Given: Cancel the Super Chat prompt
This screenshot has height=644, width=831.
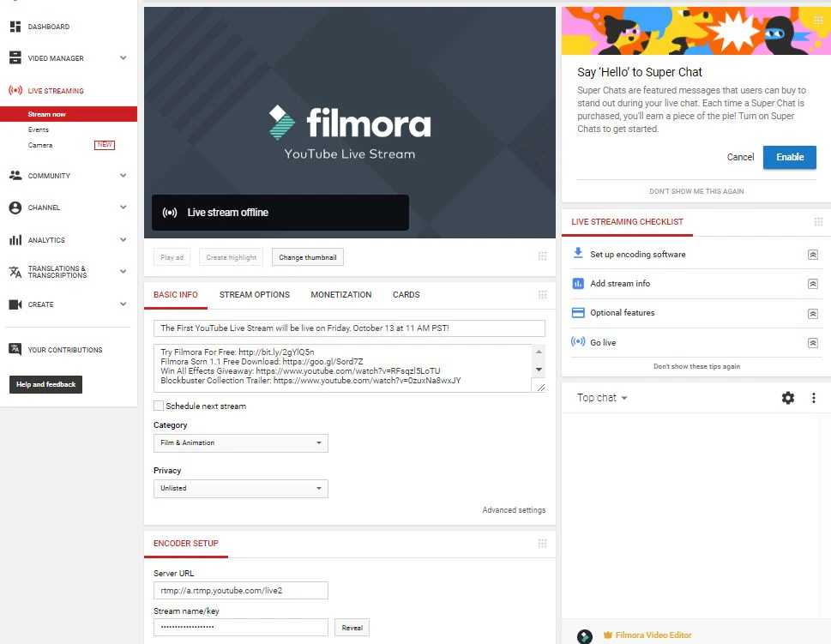Looking at the screenshot, I should pyautogui.click(x=740, y=157).
